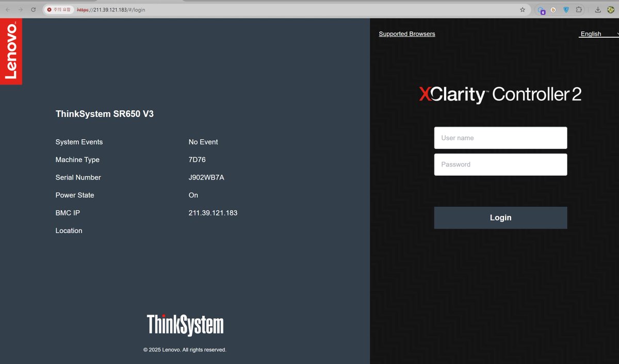Click the red Lenovo logo
Screen dimensions: 619x364
coord(11,51)
